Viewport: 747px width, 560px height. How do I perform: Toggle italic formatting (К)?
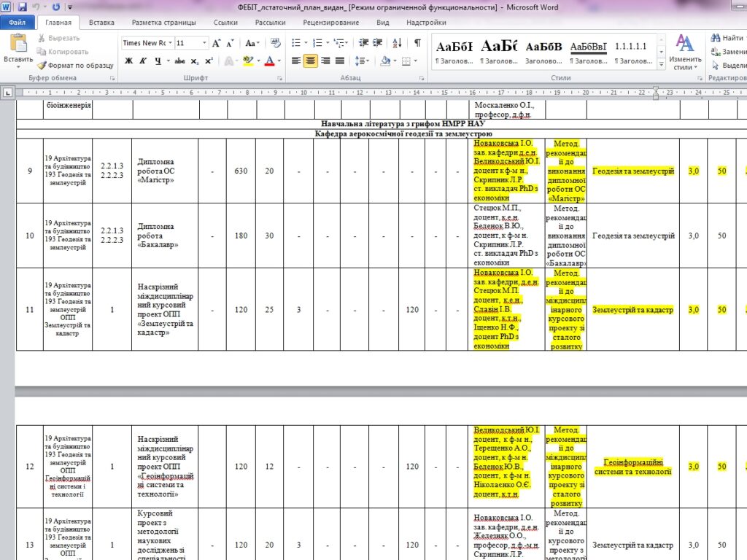[144, 61]
